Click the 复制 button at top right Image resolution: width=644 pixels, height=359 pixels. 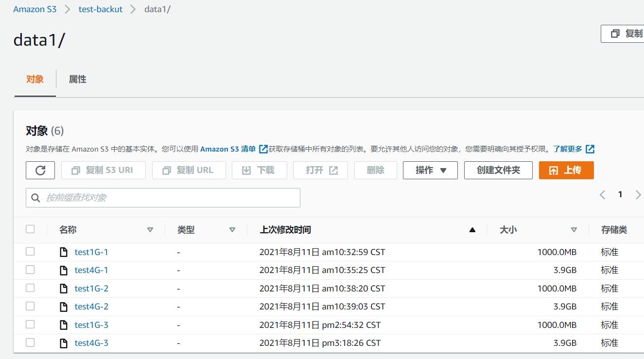point(623,34)
